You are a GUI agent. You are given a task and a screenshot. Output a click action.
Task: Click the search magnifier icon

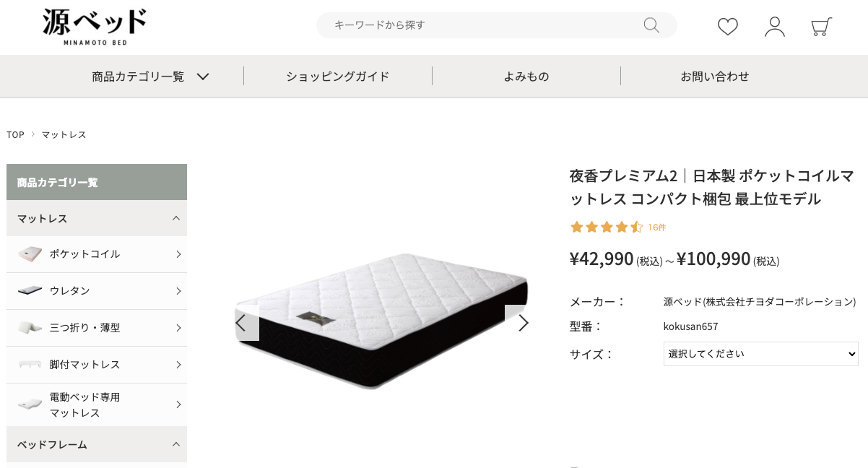point(651,25)
